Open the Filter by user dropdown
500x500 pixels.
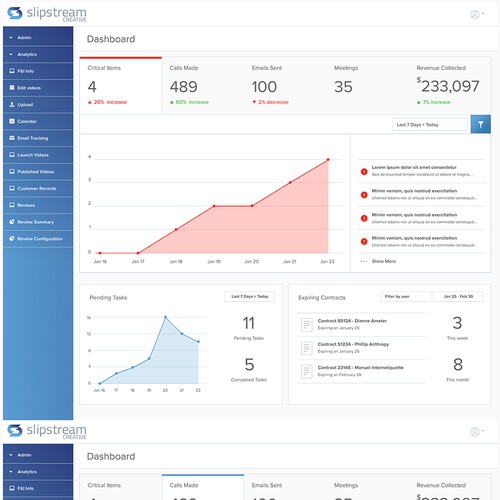click(406, 296)
